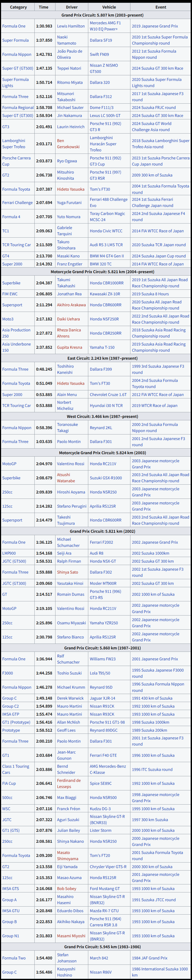Viewport: 192px width, 980px height.
Task: Open the Ritomo Miyata link
Action: point(70,83)
